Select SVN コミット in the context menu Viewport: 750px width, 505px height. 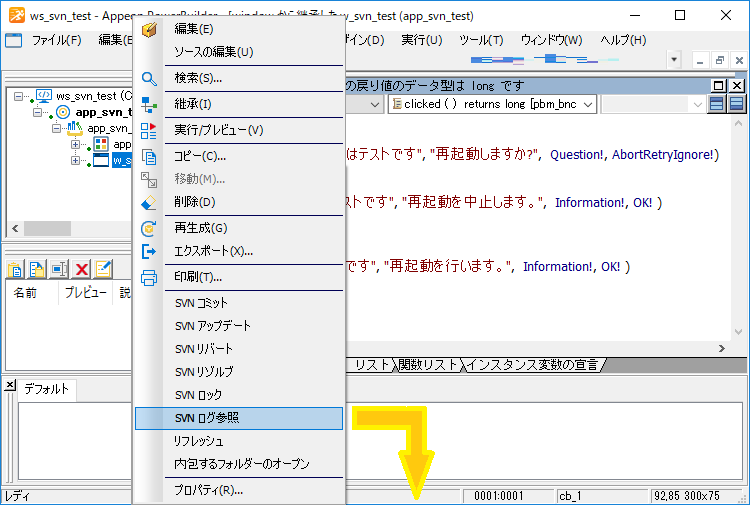(x=239, y=303)
